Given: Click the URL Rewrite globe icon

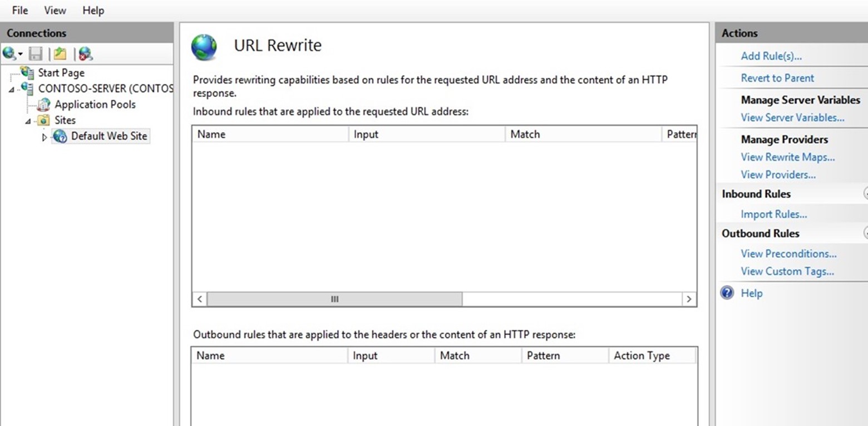Looking at the screenshot, I should click(204, 47).
